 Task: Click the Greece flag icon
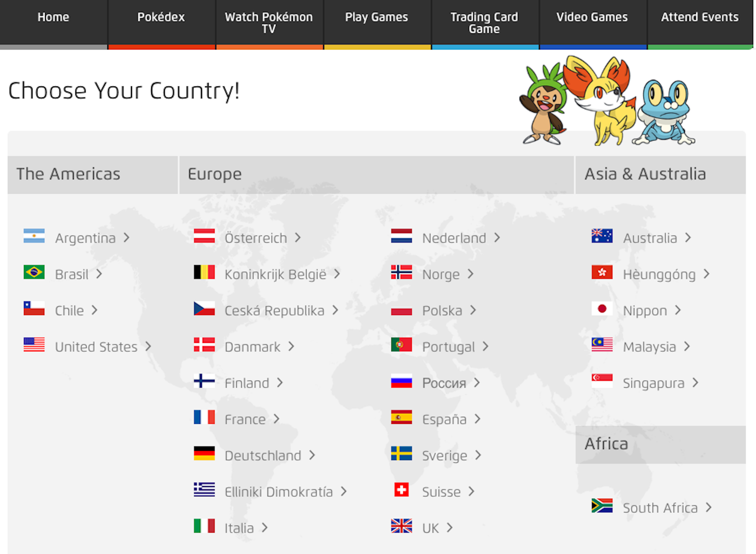204,490
